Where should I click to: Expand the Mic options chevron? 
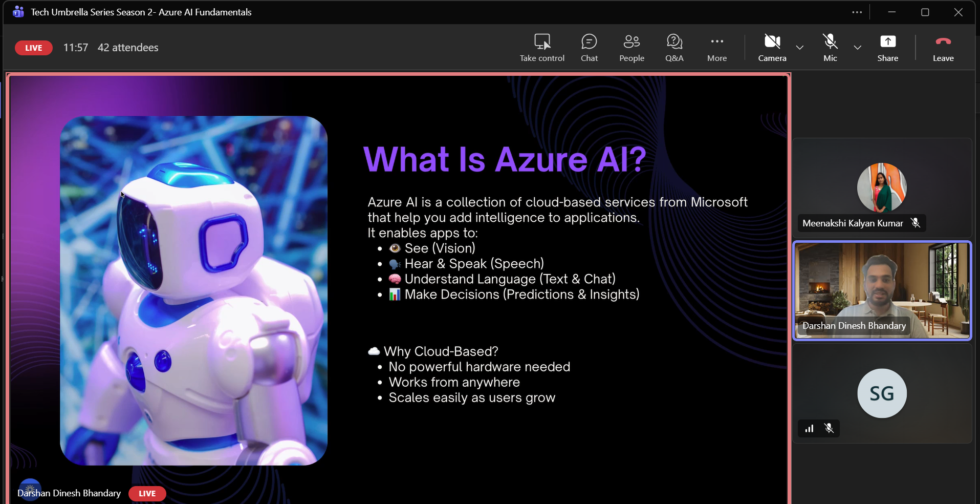click(x=858, y=48)
